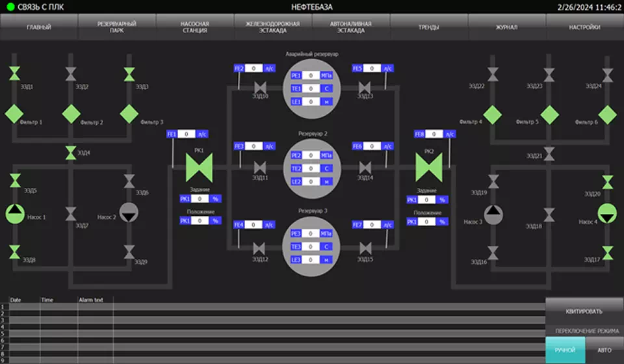Click the Фильтр 1 diamond icon
Screen dimensions: 624x364
pos(14,114)
